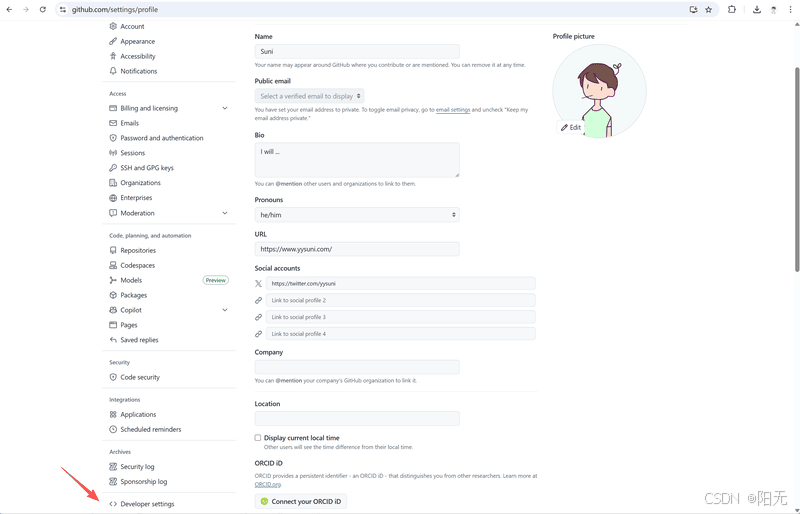Expand Billing and licensing submenu chevron

(x=224, y=108)
